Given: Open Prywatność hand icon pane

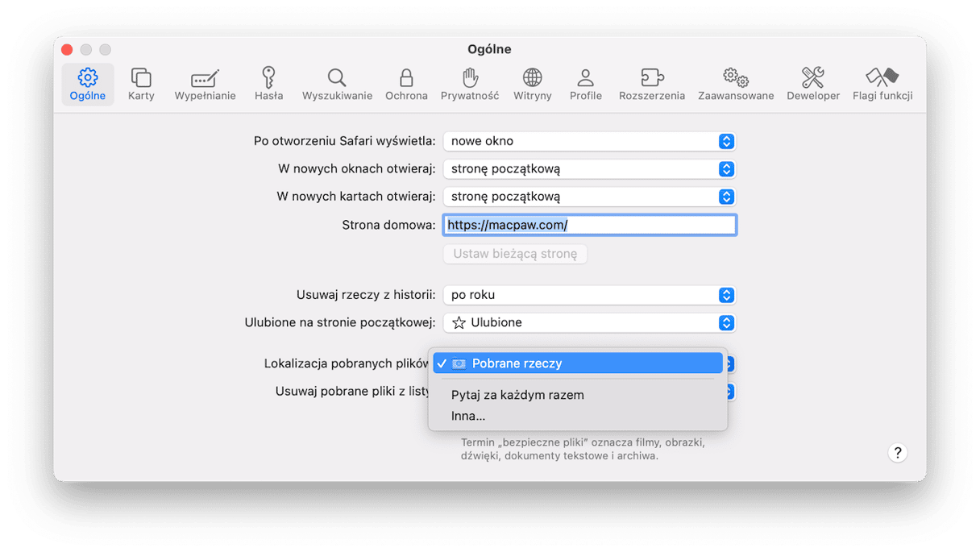Looking at the screenshot, I should 469,85.
